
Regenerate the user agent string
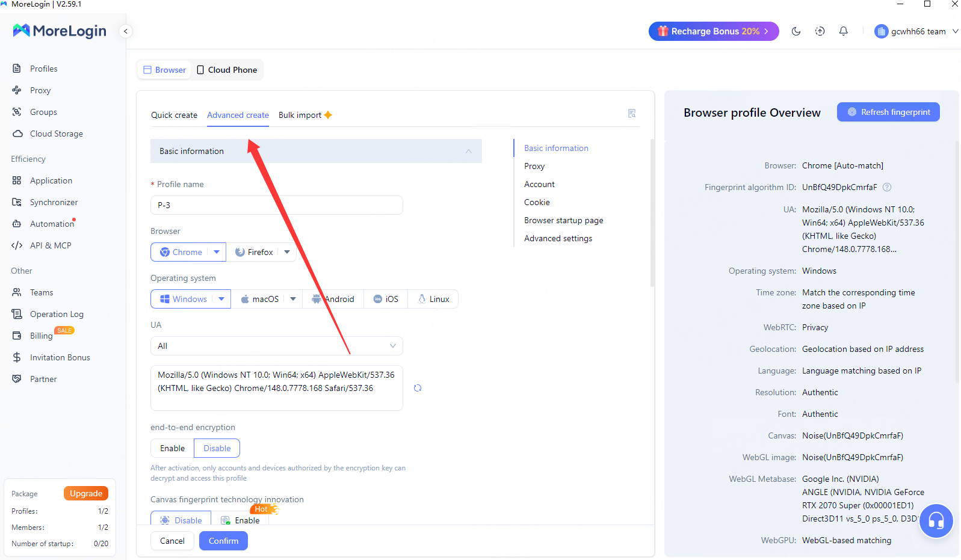[x=418, y=388]
